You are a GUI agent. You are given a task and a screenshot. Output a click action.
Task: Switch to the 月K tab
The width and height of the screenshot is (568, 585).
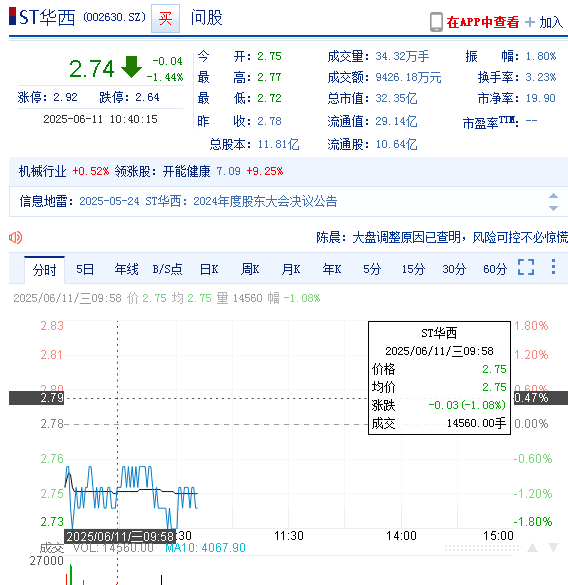(x=291, y=269)
